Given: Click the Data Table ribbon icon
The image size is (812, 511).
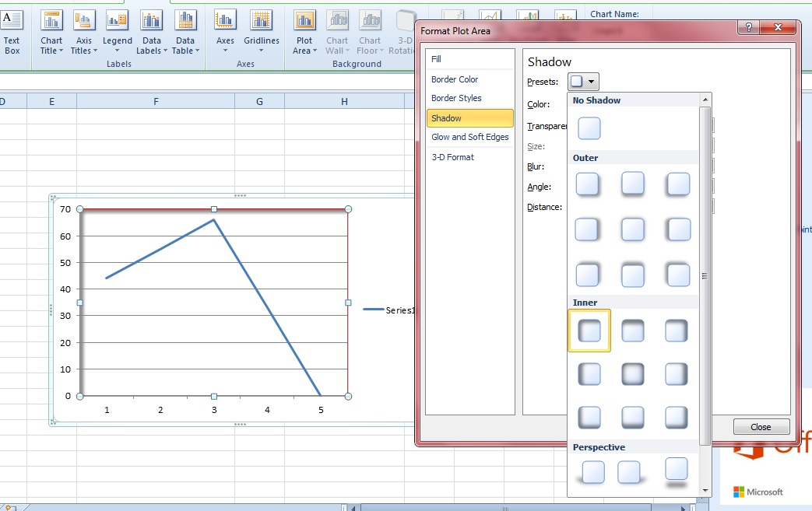Looking at the screenshot, I should coord(185,33).
